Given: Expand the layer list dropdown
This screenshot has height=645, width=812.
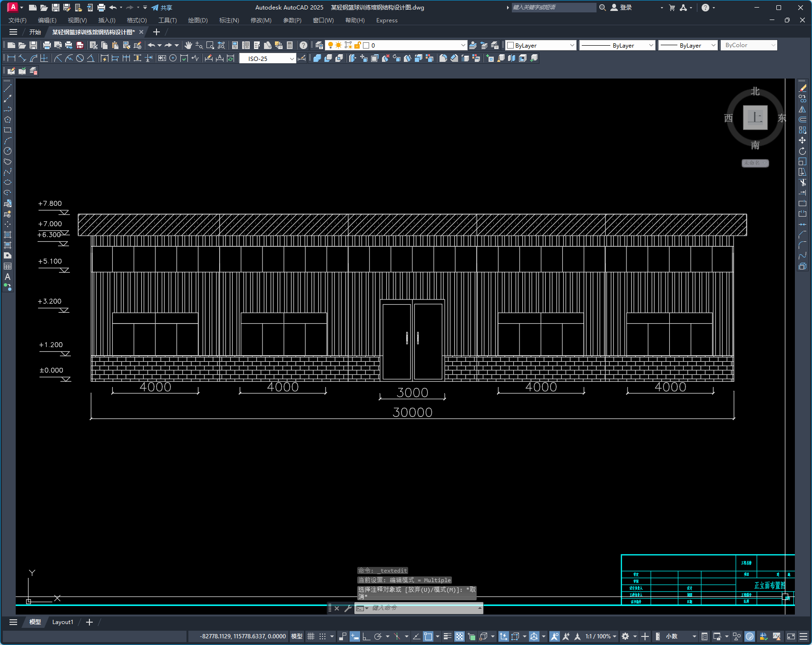Looking at the screenshot, I should [x=463, y=45].
